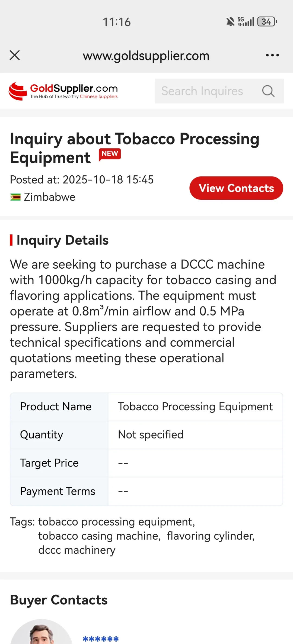Click the search magnifier icon

click(268, 91)
